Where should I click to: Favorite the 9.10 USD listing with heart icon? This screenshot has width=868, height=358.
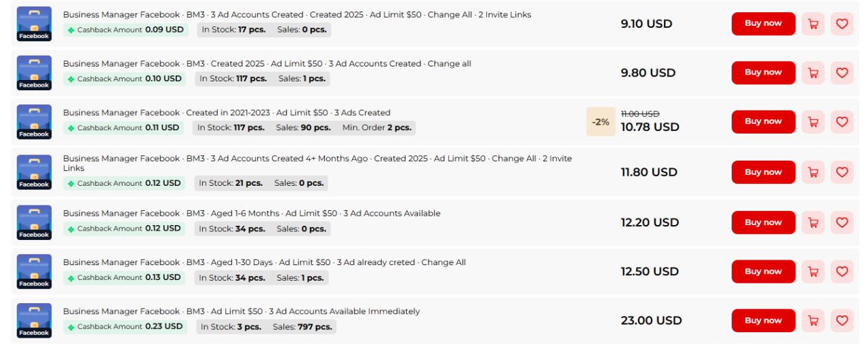(x=842, y=24)
